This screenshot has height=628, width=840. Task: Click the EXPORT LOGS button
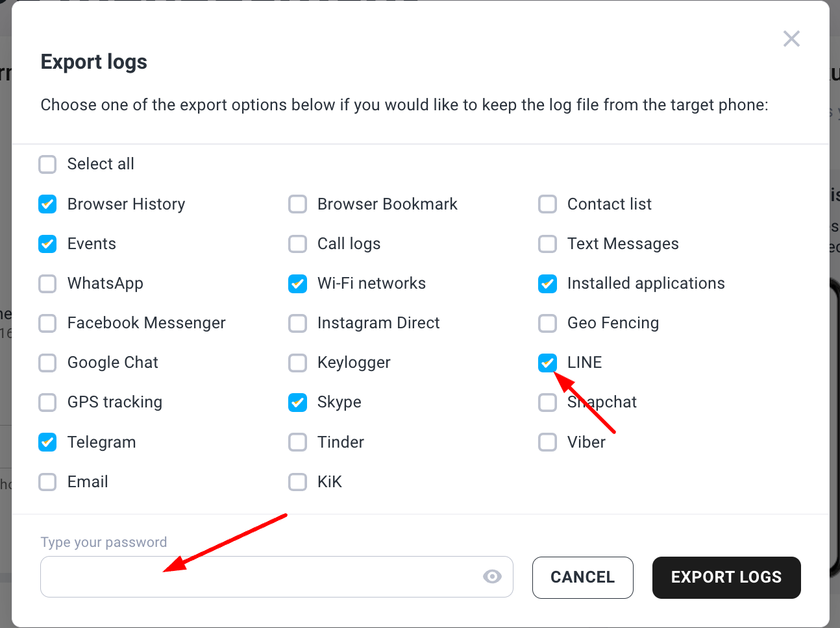coord(726,577)
